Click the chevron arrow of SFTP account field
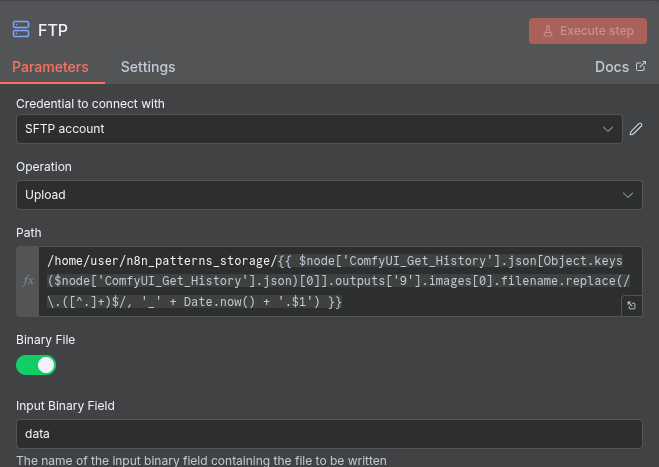Image resolution: width=659 pixels, height=467 pixels. [x=608, y=129]
